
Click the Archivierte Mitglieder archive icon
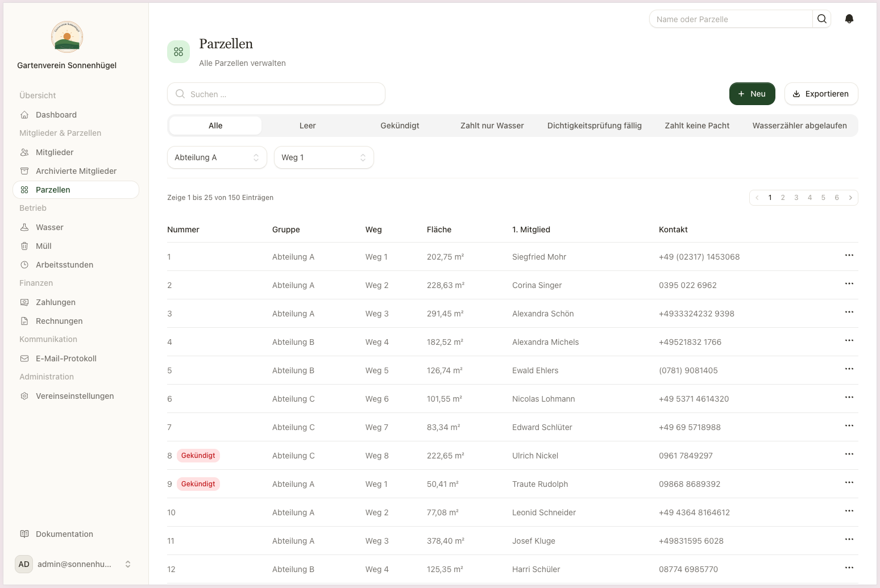[x=24, y=171]
